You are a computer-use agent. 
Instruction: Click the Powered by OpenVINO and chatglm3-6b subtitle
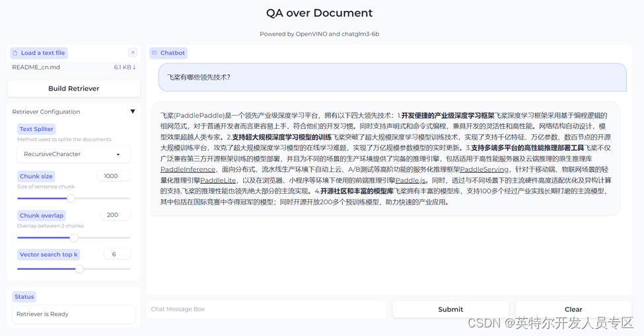click(x=320, y=34)
